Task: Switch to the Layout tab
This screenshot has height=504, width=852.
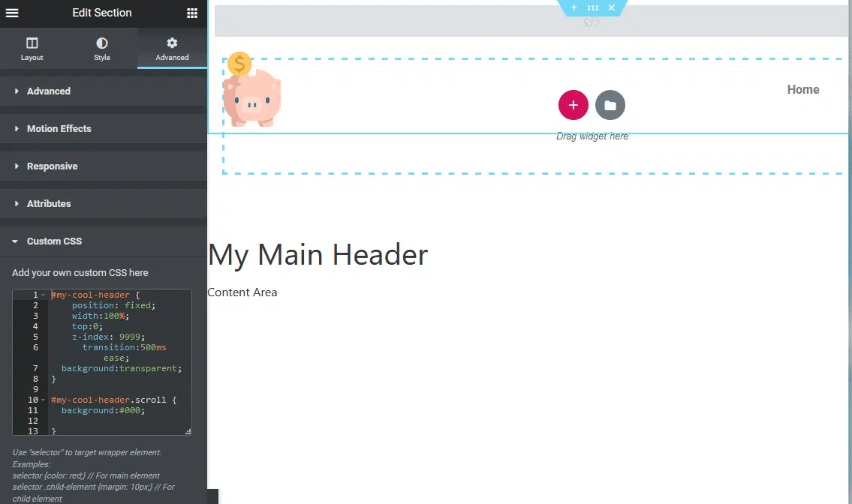Action: [x=32, y=47]
